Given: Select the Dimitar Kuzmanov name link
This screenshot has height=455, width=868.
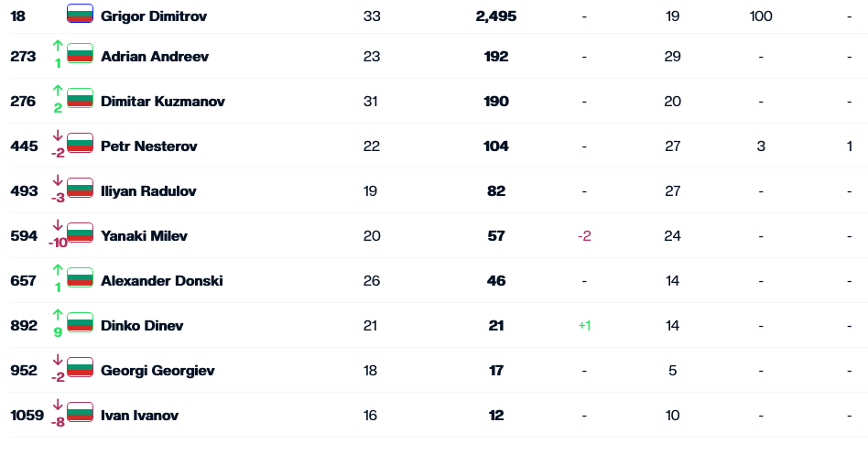Looking at the screenshot, I should pos(163,102).
